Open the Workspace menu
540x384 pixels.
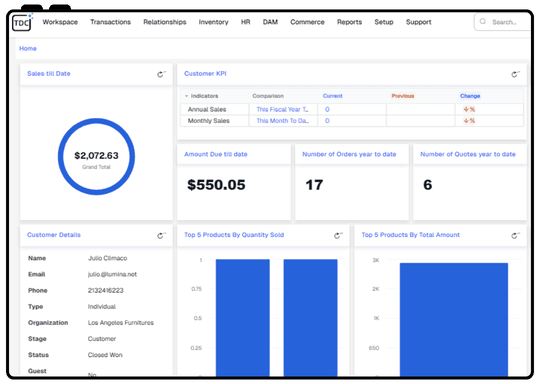pos(60,22)
